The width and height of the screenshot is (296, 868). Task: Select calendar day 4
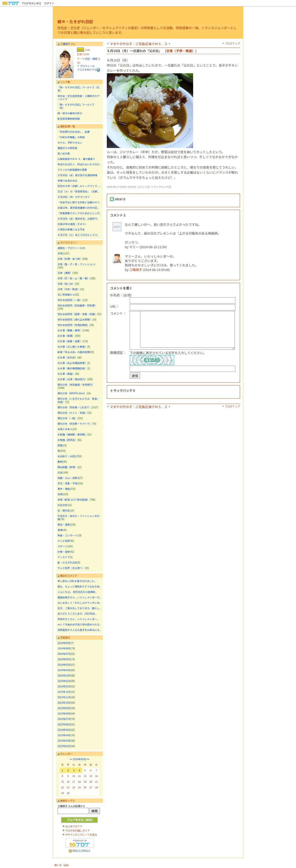[x=79, y=770]
